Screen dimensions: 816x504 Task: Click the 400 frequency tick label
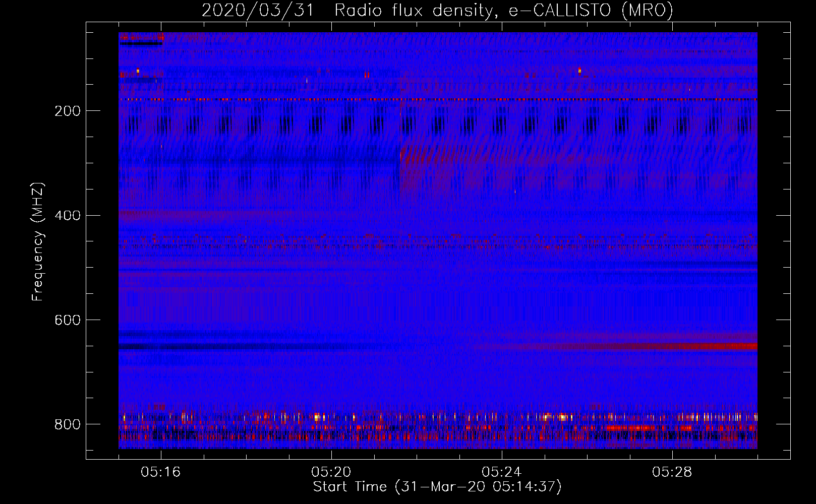pyautogui.click(x=68, y=216)
